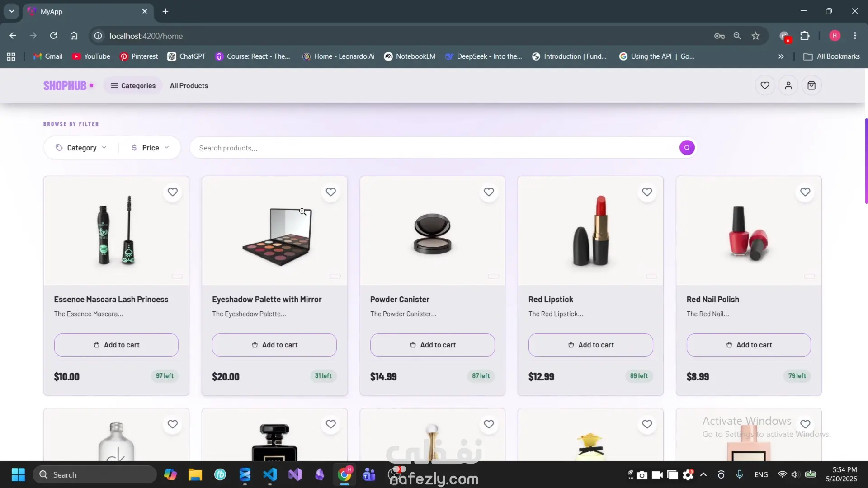The width and height of the screenshot is (868, 488).
Task: Open the All Bookmarks folder
Action: (x=831, y=56)
